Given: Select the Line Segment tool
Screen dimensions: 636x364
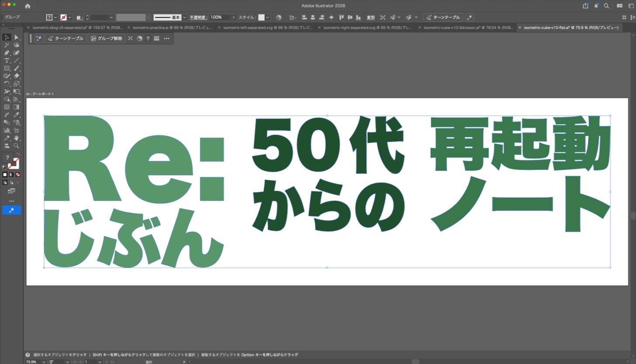Looking at the screenshot, I should tap(17, 61).
